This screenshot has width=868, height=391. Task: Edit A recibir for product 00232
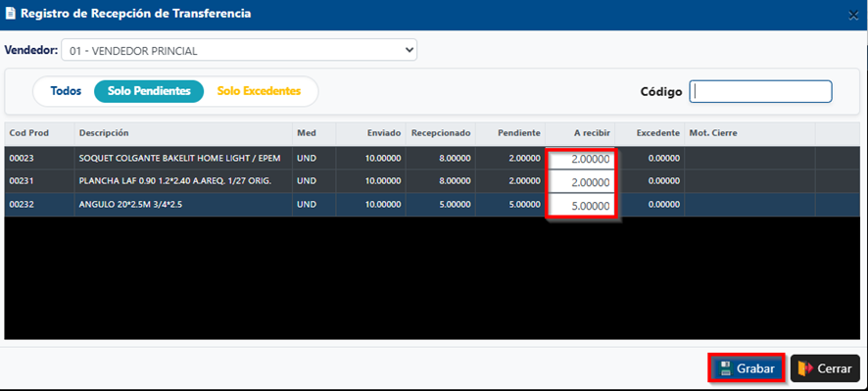(x=581, y=206)
